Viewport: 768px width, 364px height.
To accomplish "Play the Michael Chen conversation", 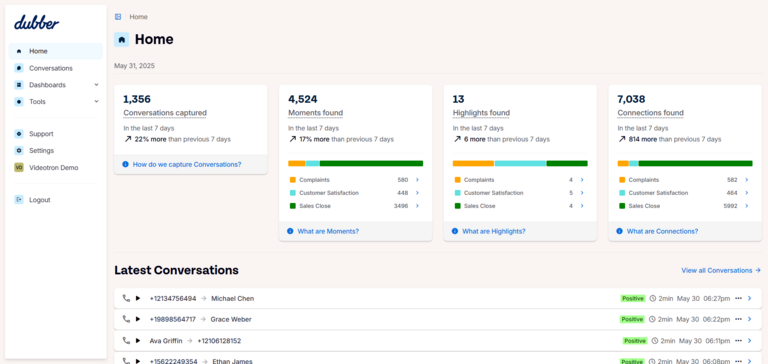I will [138, 298].
